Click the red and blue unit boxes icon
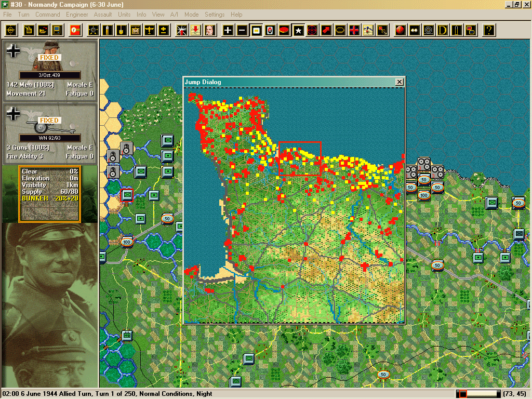This screenshot has width=532, height=399. pyautogui.click(x=470, y=30)
